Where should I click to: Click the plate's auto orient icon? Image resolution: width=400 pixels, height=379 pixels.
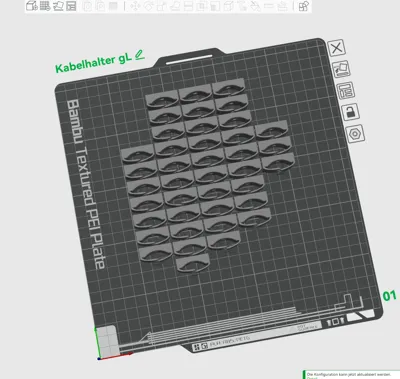point(342,69)
